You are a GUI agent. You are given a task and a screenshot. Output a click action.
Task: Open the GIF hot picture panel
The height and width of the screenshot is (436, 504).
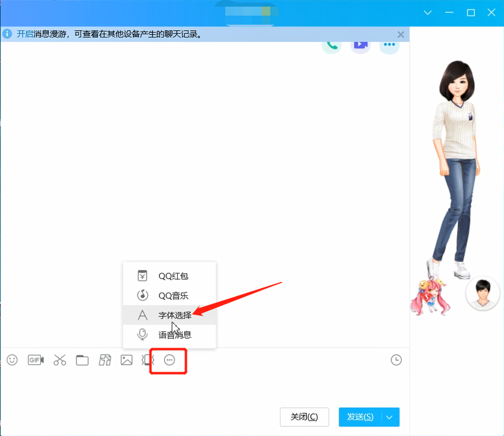pyautogui.click(x=35, y=360)
